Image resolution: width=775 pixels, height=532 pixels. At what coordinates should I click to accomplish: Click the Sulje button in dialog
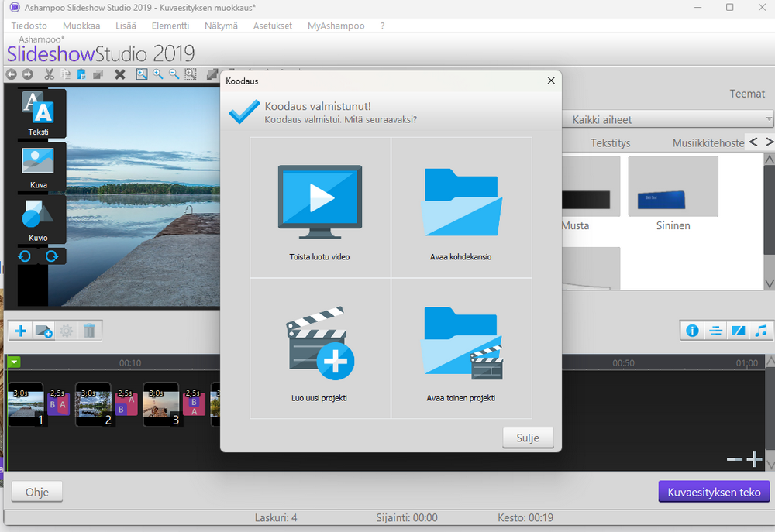(x=528, y=438)
